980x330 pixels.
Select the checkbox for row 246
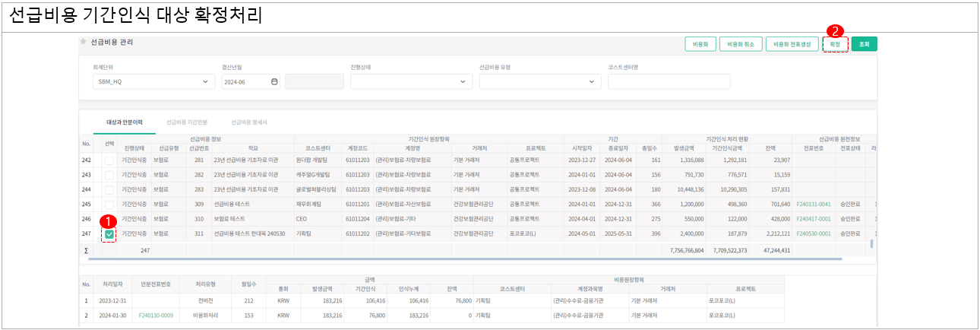110,219
